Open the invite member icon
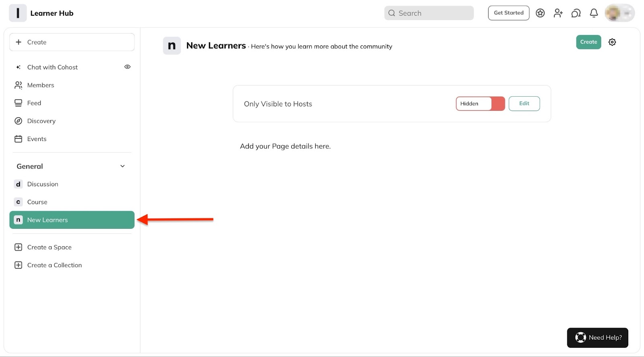Viewport: 644px width, 357px height. tap(558, 13)
